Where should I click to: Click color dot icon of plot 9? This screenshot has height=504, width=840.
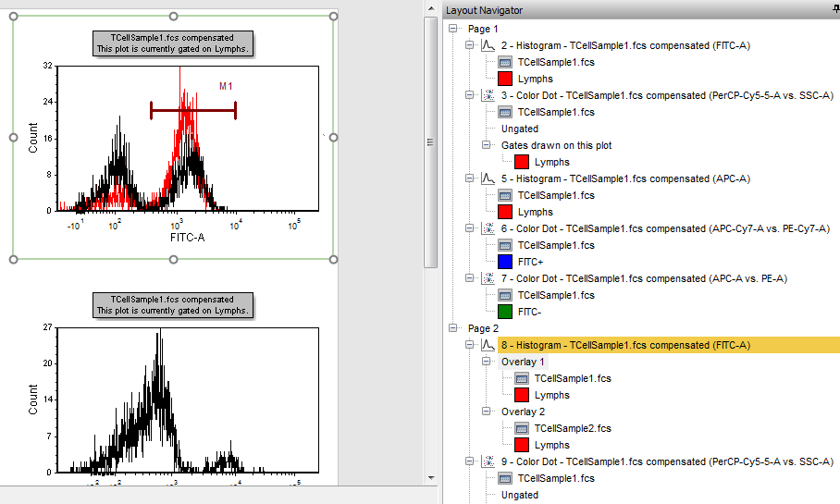[x=488, y=461]
